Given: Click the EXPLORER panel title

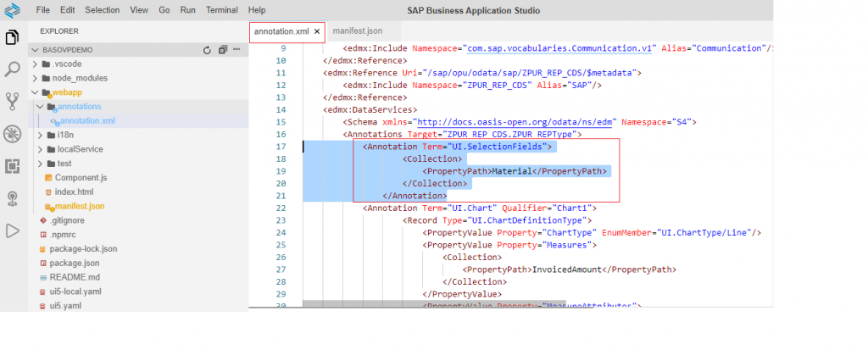Looking at the screenshot, I should [x=59, y=31].
